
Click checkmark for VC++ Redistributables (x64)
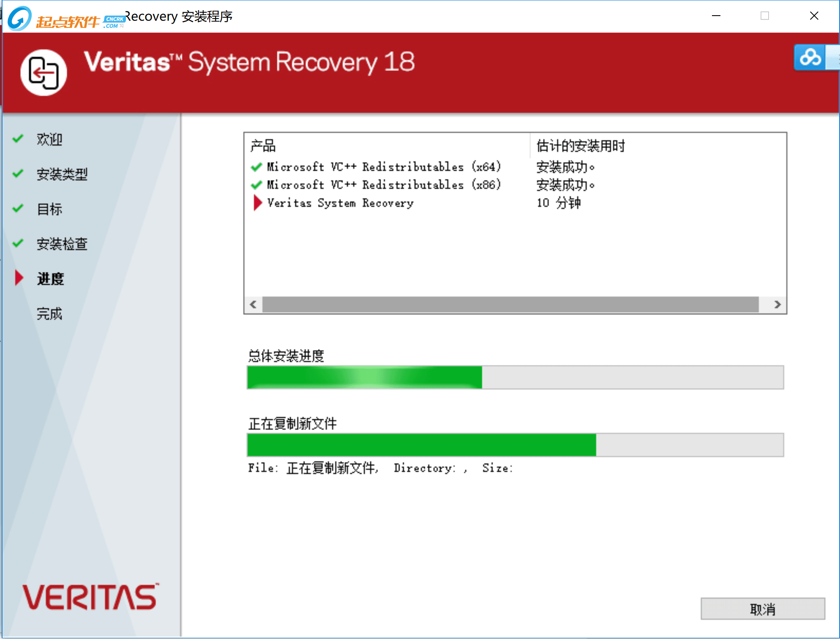[256, 167]
